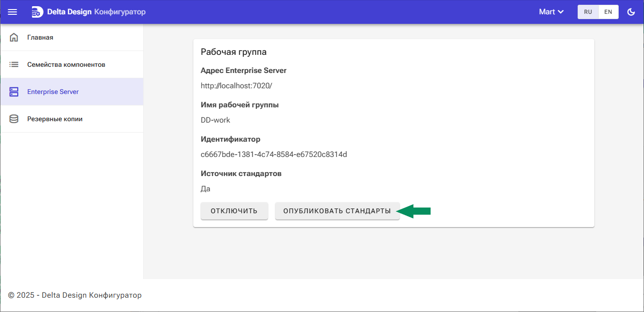Click the Идентификатор label
This screenshot has width=644, height=312.
[x=231, y=139]
